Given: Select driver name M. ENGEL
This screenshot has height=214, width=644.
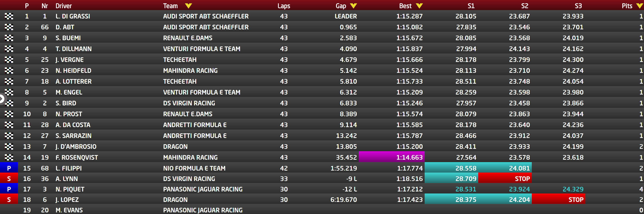Looking at the screenshot, I should click(69, 92).
